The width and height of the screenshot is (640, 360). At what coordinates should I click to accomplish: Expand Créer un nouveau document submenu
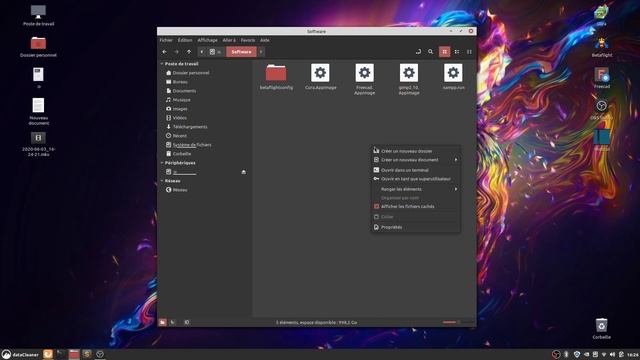coord(416,160)
